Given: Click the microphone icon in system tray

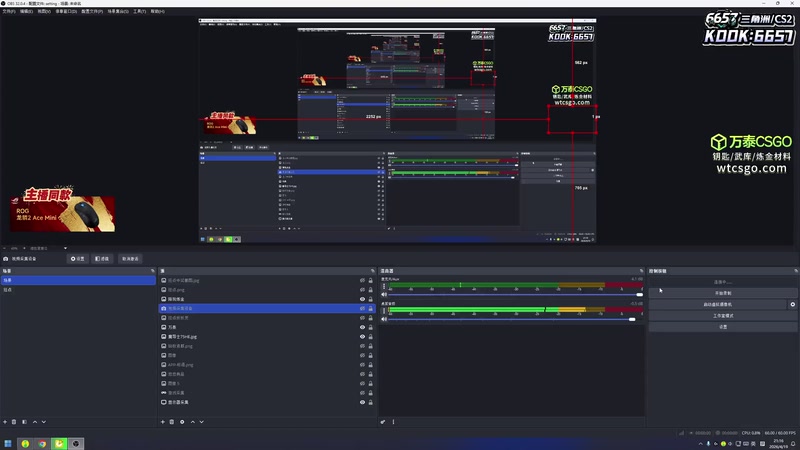Looking at the screenshot, I should (x=708, y=444).
